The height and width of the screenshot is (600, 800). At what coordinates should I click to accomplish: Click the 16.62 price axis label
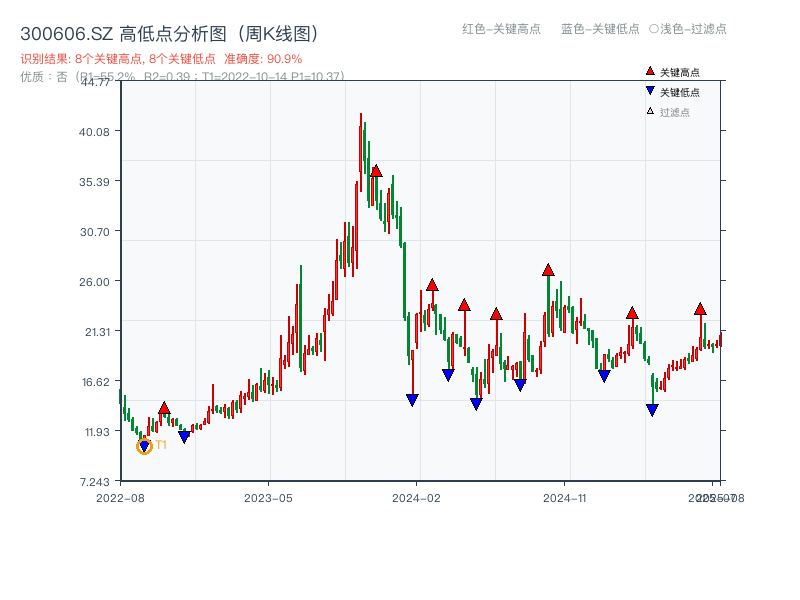[x=95, y=382]
